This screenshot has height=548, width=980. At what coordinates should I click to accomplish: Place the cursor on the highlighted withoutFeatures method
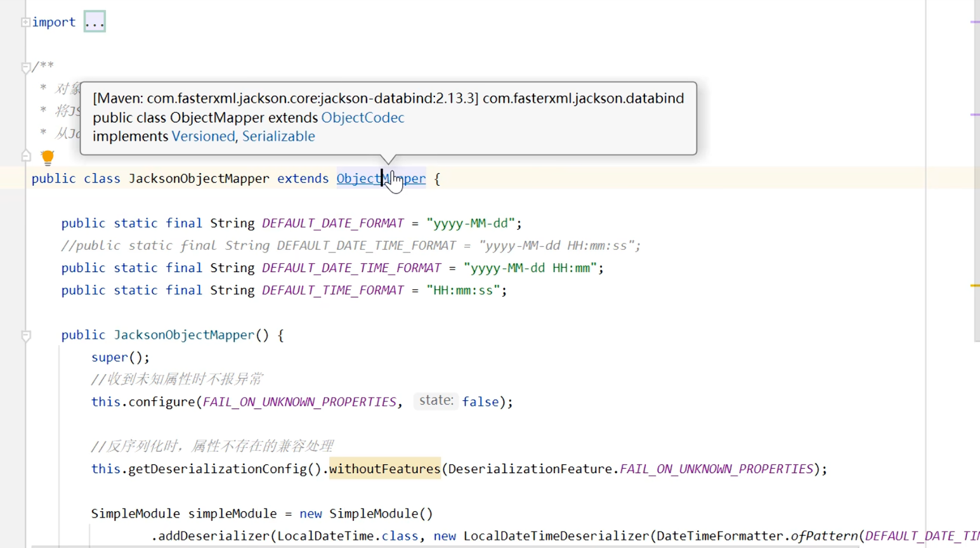pos(384,469)
